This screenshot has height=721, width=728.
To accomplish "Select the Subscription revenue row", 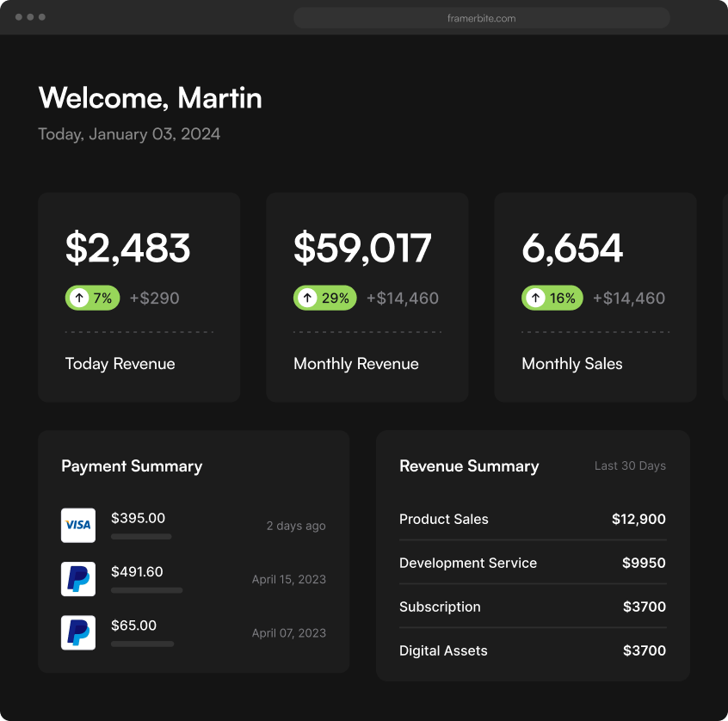I will pyautogui.click(x=533, y=607).
